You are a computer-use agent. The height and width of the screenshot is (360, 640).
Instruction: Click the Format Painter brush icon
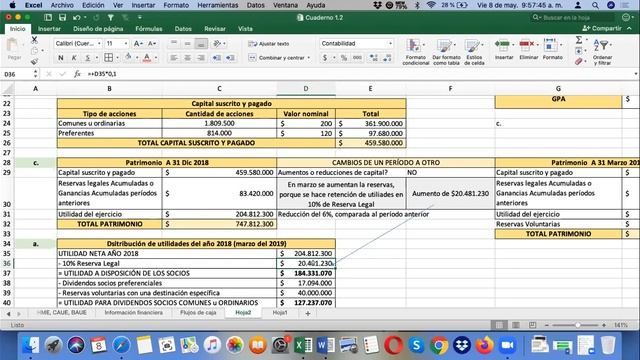pyautogui.click(x=34, y=61)
